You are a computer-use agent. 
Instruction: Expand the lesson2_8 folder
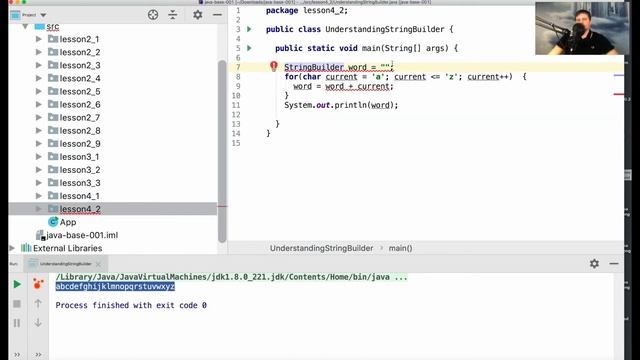click(x=39, y=131)
